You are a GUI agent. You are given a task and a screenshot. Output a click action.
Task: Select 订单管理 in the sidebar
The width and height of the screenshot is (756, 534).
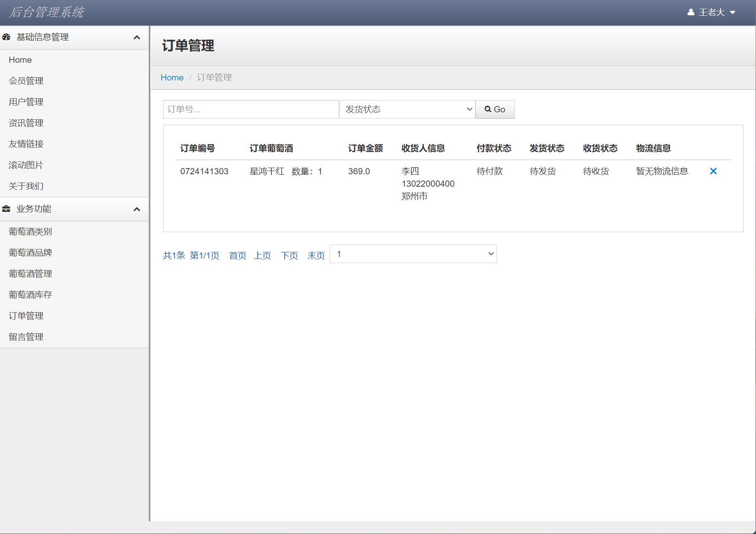(26, 316)
